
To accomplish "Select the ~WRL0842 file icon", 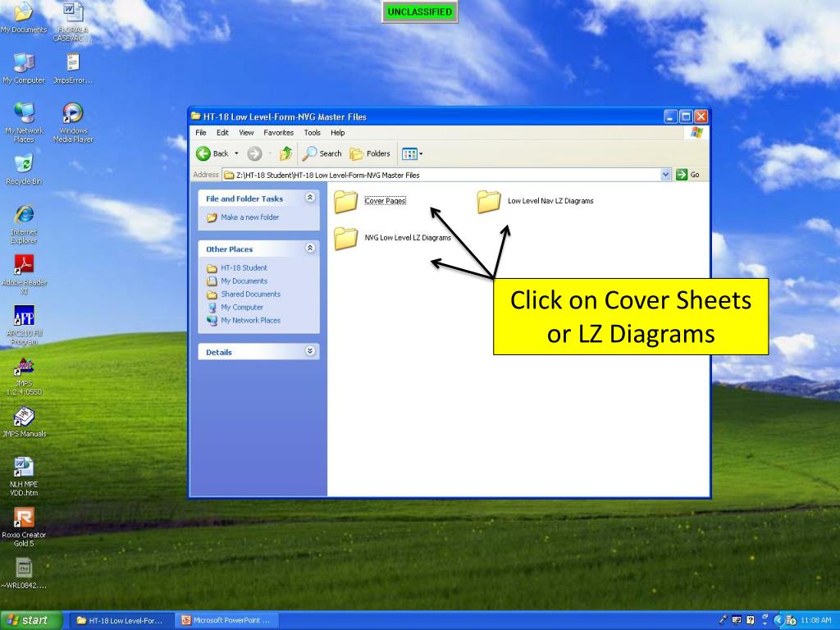I will (24, 573).
